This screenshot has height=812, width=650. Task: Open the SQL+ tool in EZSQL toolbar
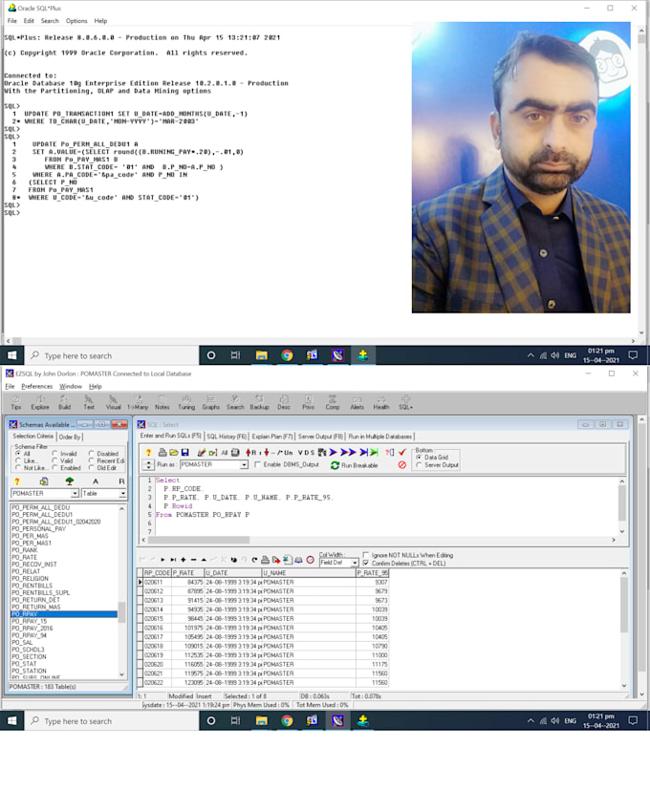point(405,402)
